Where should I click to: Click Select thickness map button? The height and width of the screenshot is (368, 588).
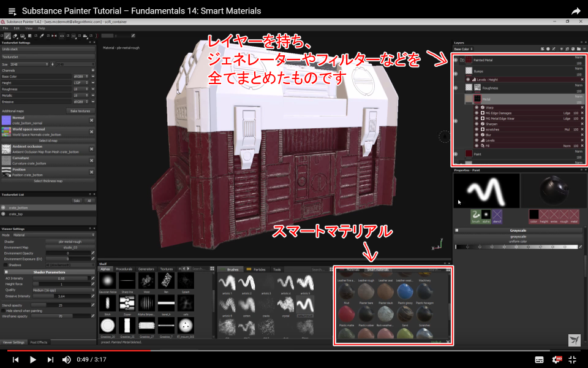48,181
